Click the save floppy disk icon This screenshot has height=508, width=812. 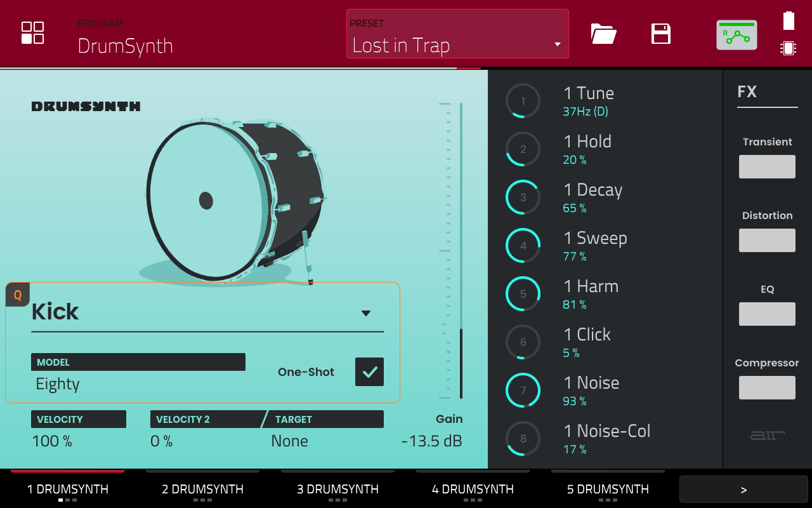click(x=661, y=34)
